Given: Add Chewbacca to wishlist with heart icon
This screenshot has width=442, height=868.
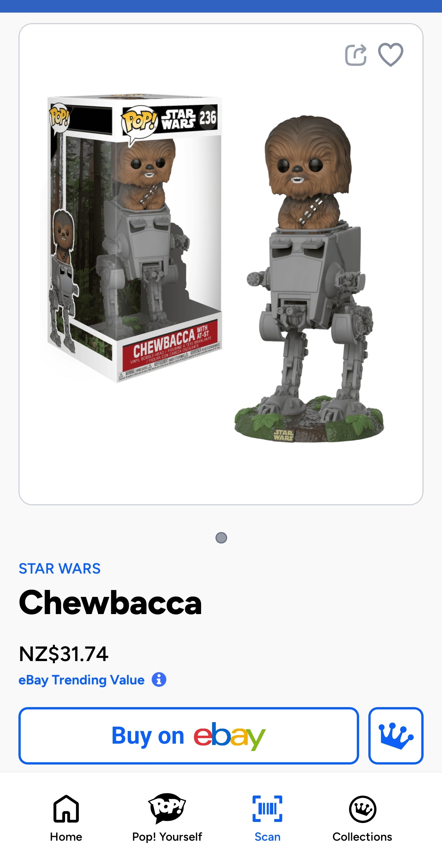Looking at the screenshot, I should pyautogui.click(x=390, y=55).
